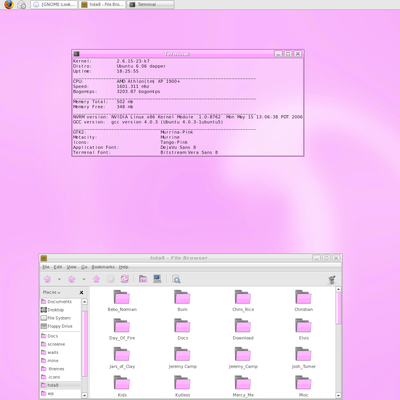This screenshot has width=400, height=400.
Task: Open the File Browser window menu icon
Action: click(44, 258)
